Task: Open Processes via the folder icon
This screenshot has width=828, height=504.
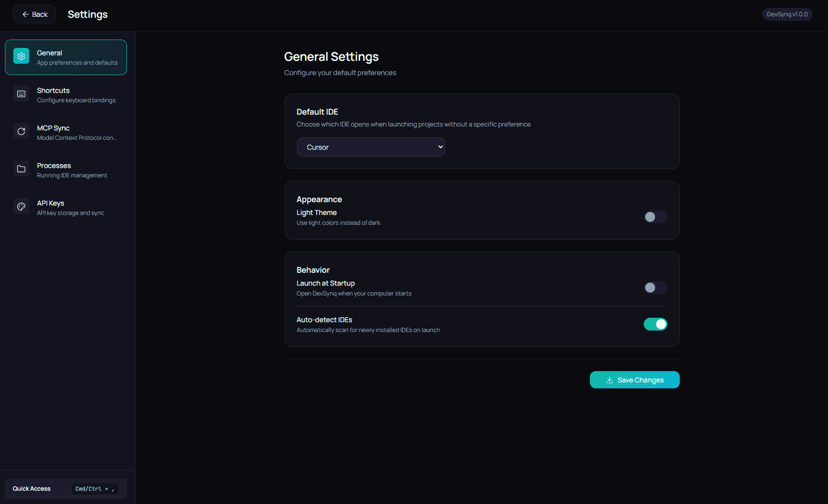Action: point(21,168)
